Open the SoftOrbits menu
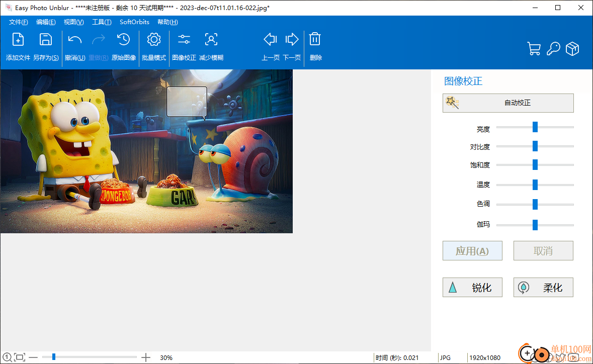The image size is (593, 364). [x=134, y=22]
